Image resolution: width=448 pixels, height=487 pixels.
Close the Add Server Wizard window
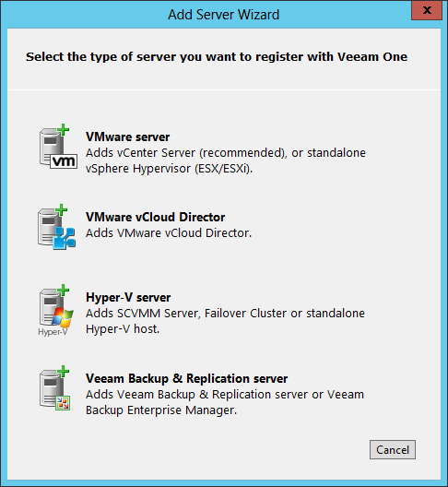tap(427, 10)
